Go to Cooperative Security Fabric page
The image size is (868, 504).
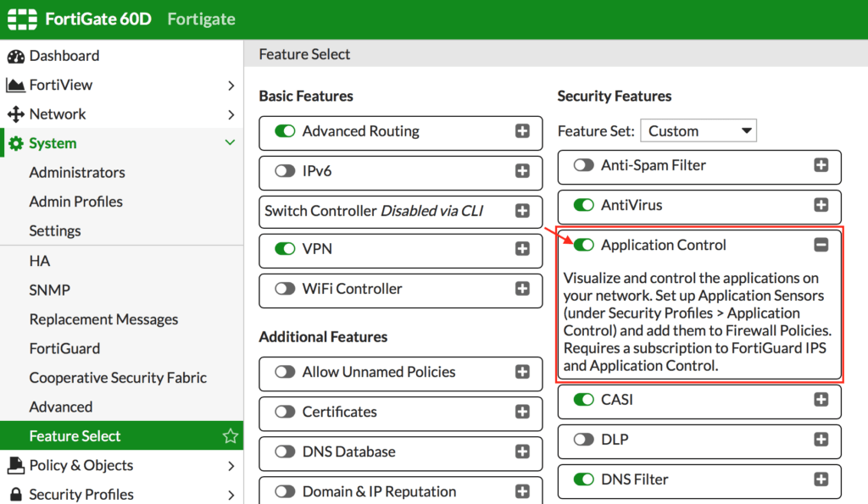pos(118,378)
